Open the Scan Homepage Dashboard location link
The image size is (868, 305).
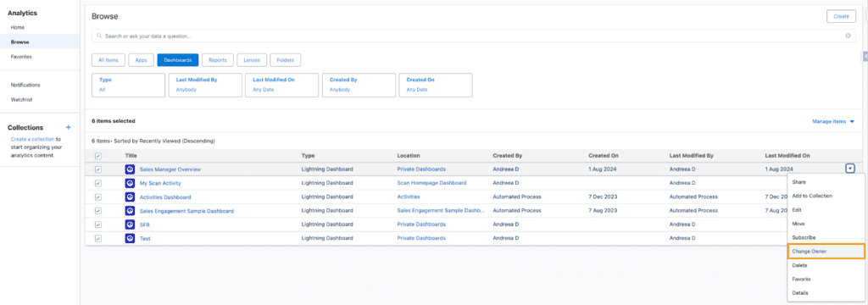(431, 183)
